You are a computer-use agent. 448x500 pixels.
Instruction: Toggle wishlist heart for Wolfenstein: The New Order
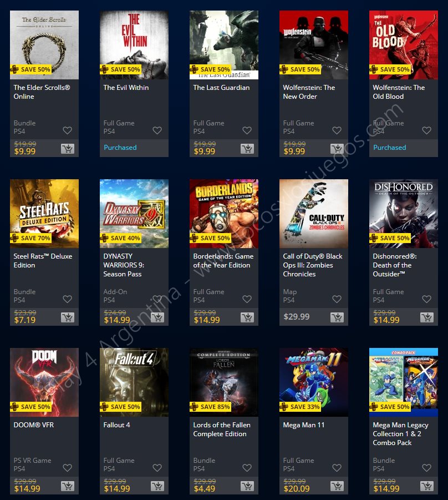[x=337, y=130]
